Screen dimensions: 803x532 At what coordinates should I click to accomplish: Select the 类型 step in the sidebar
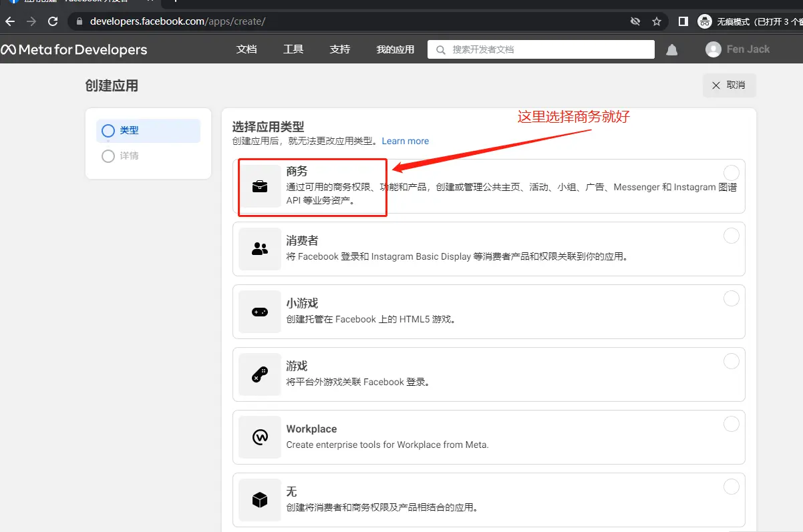[148, 131]
